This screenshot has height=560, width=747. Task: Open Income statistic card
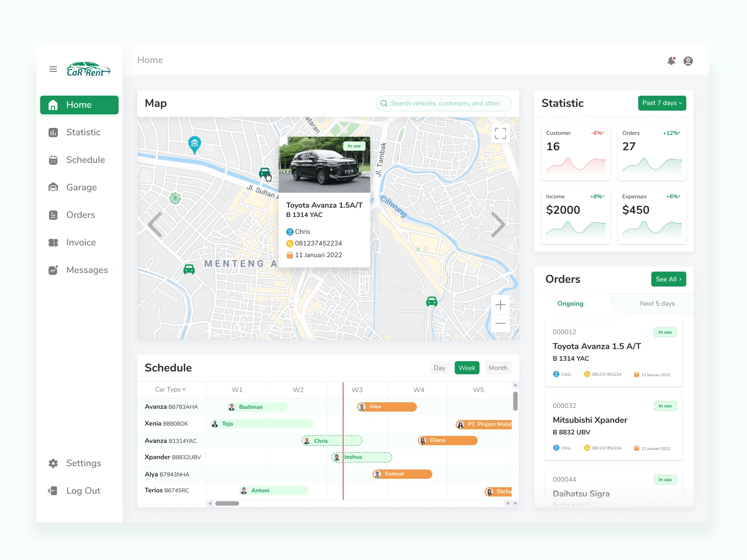(x=576, y=216)
